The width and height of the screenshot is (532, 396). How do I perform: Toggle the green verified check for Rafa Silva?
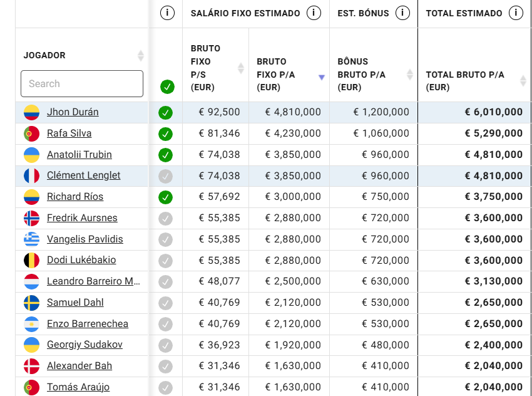(x=165, y=134)
